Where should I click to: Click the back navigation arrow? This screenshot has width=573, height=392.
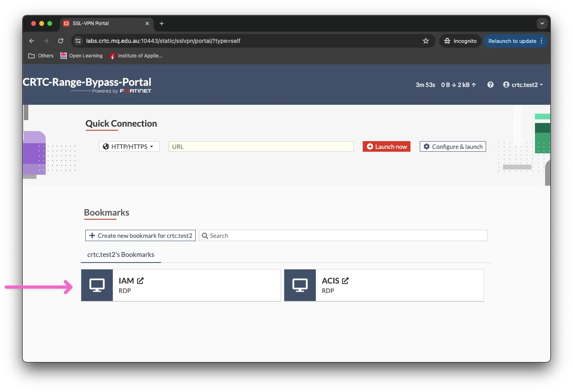32,41
